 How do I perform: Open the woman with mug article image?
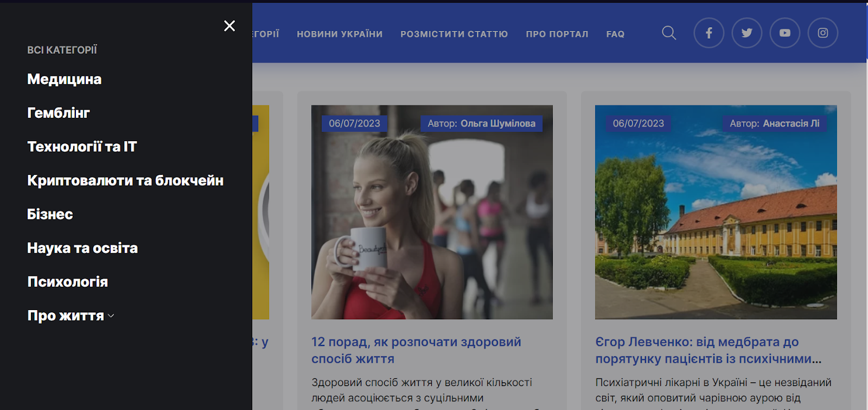point(432,212)
